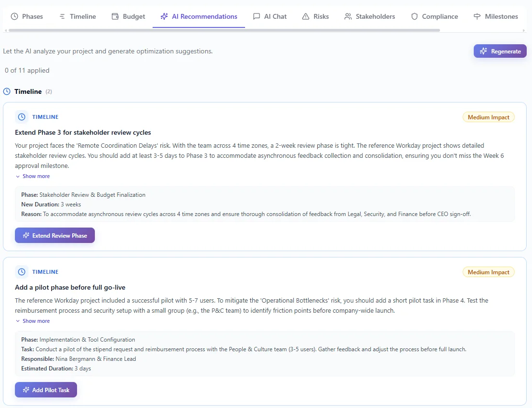Screen dimensions: 532x408
Task: Click the signpost icon on Milestones tab
Action: pos(477,16)
